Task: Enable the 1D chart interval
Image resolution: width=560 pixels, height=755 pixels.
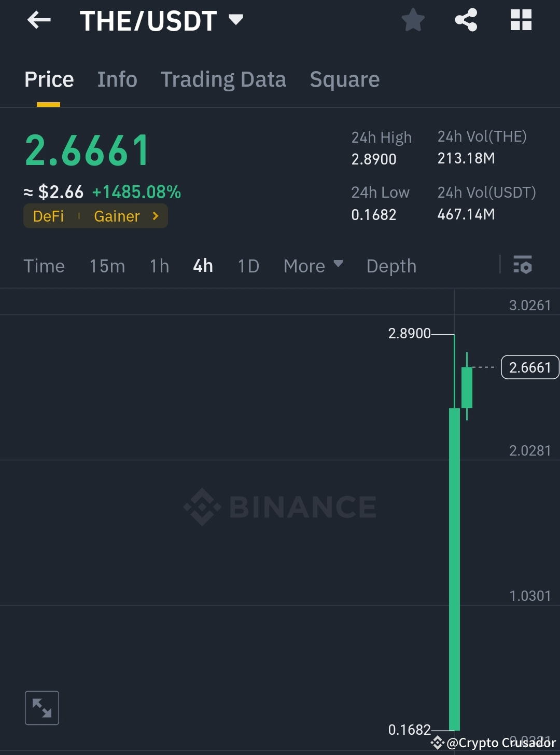Action: tap(248, 266)
